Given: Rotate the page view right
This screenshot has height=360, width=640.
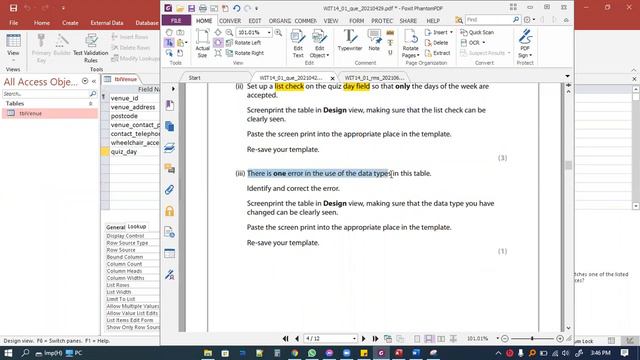Looking at the screenshot, I should (x=245, y=53).
